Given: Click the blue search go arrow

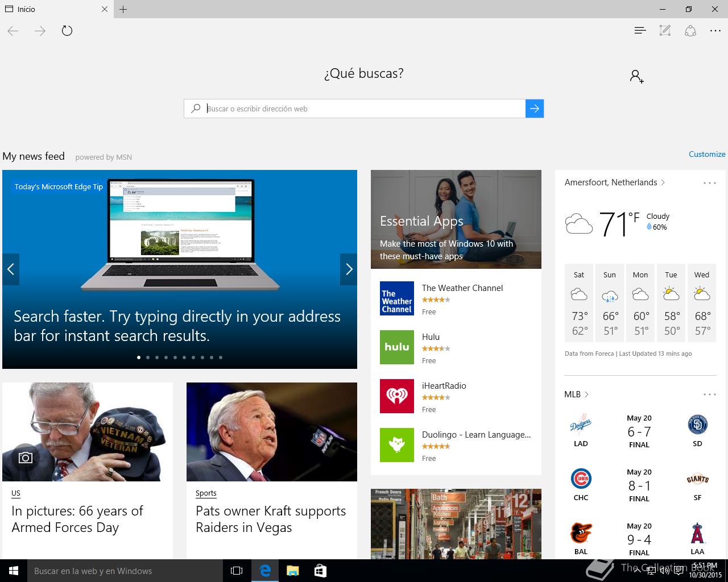Looking at the screenshot, I should click(x=535, y=109).
